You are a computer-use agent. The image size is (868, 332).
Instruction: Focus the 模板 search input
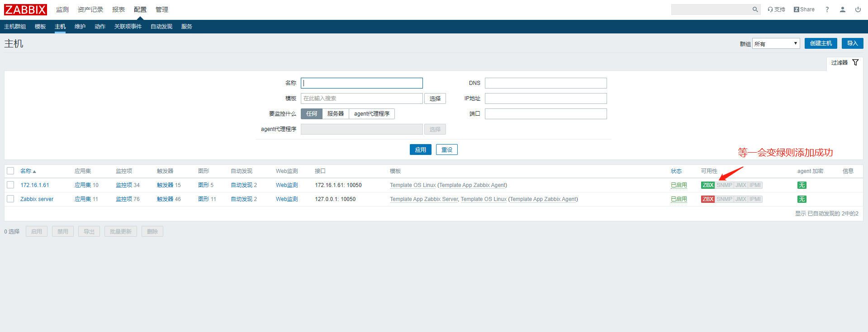click(362, 98)
